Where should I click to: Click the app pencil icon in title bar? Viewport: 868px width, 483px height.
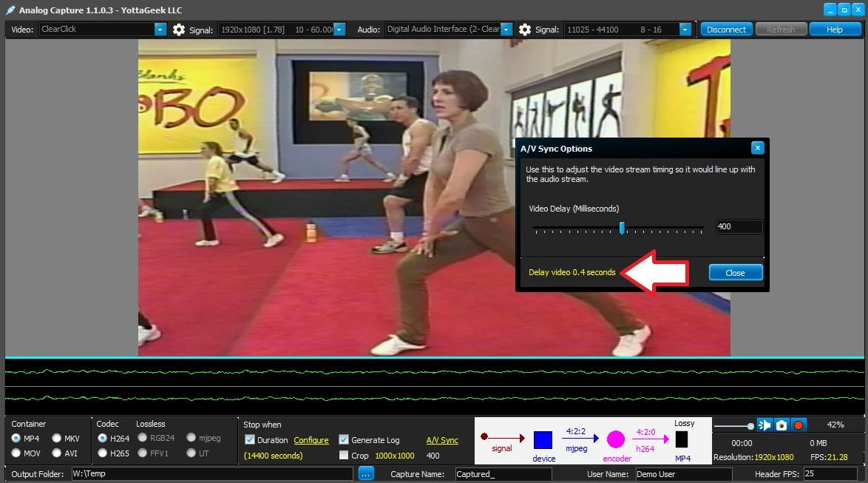tap(10, 10)
